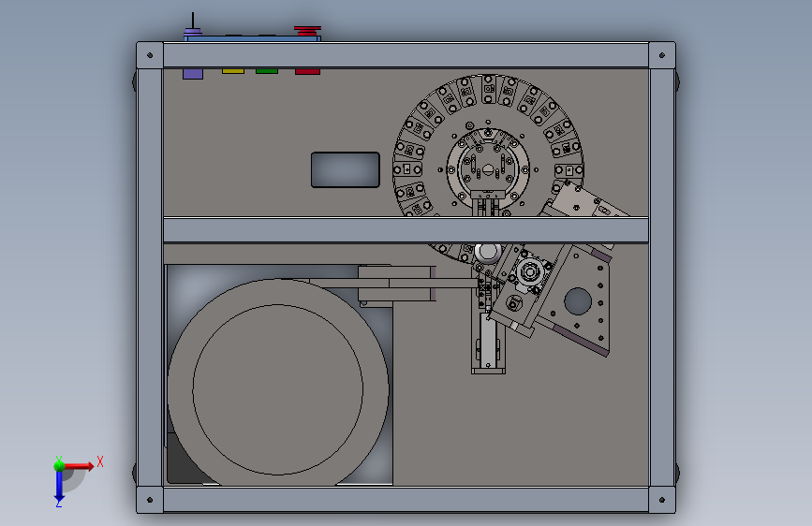812x526 pixels.
Task: Select the center hub of the rotary indexing table
Action: tap(488, 169)
